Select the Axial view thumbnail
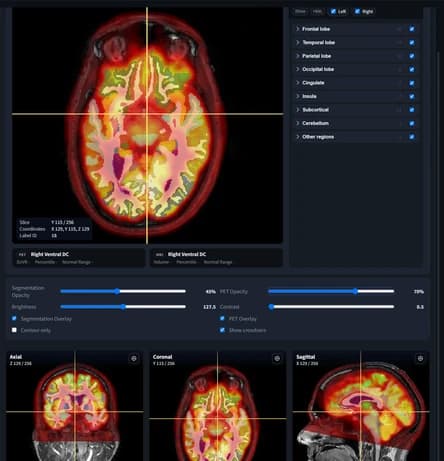The image size is (444, 461). coord(75,406)
